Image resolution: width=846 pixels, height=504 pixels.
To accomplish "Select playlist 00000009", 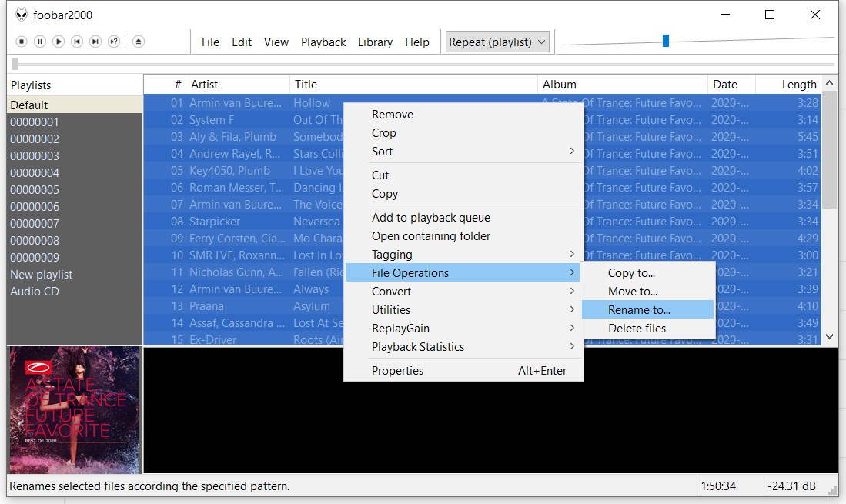I will 74,257.
